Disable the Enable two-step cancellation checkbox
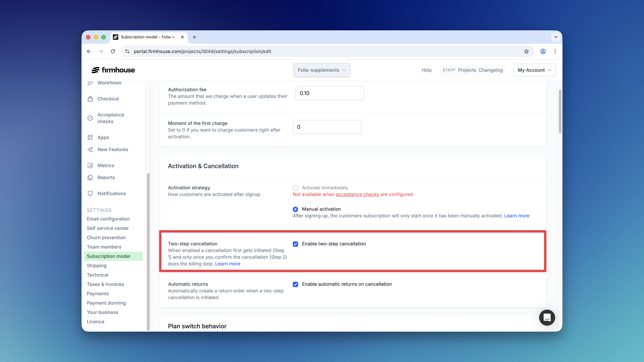This screenshot has width=644, height=362. point(295,244)
